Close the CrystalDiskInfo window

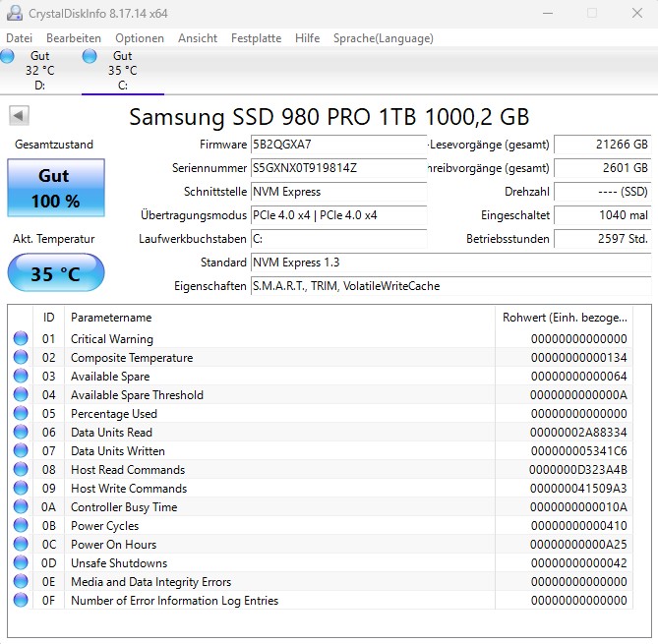point(637,13)
